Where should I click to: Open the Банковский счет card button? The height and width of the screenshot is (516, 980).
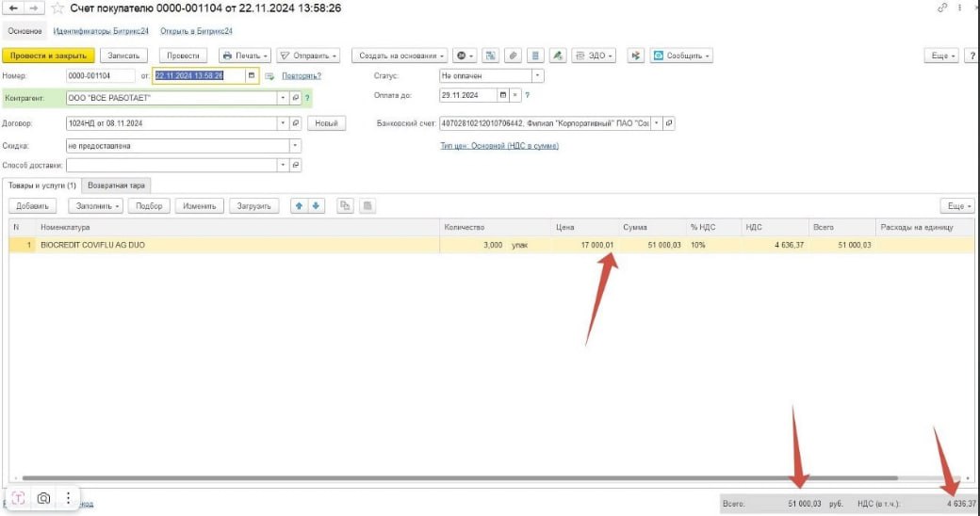(x=669, y=123)
